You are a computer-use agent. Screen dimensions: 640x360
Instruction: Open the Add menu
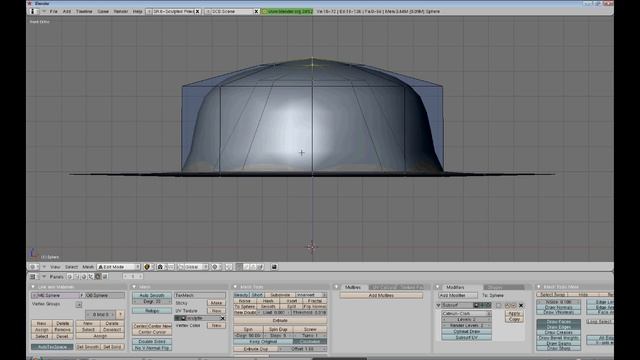click(67, 11)
